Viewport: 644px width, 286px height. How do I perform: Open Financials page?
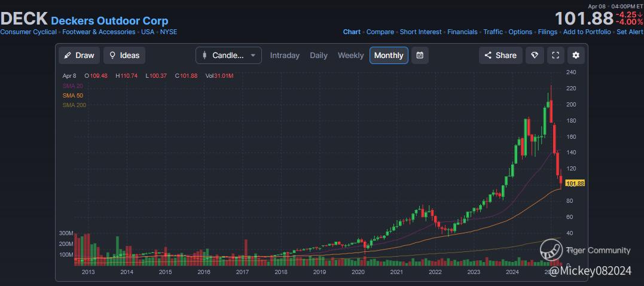462,32
